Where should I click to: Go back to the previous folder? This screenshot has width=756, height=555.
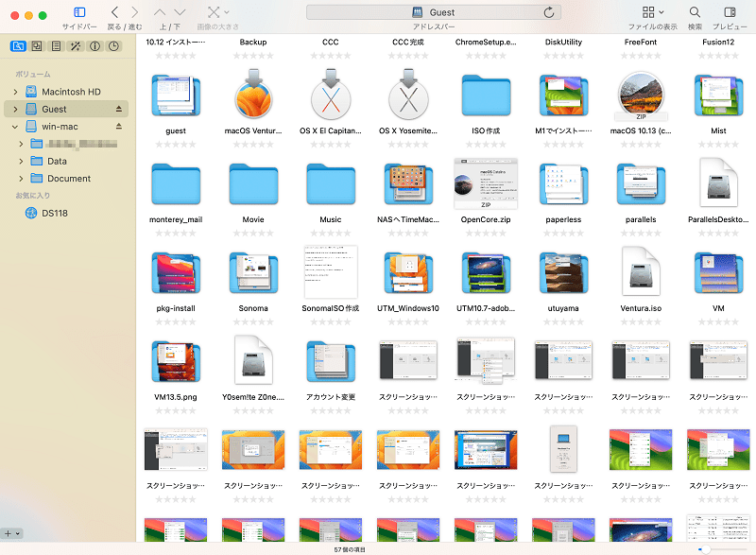click(x=114, y=12)
